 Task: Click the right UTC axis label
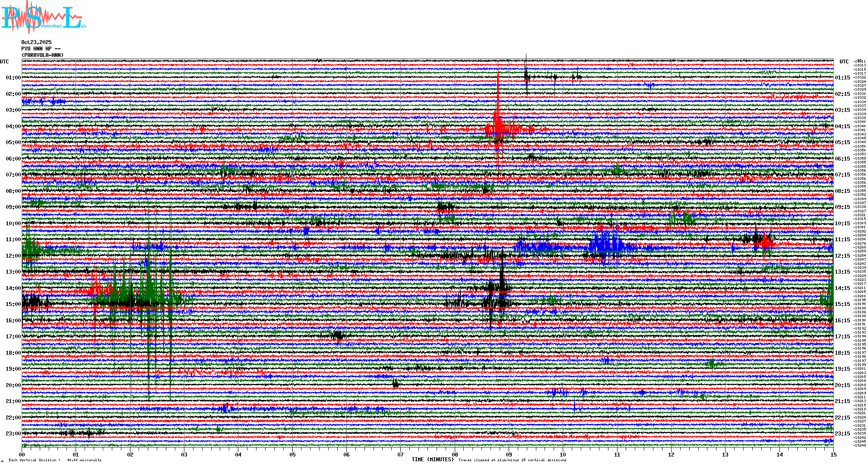pyautogui.click(x=844, y=62)
